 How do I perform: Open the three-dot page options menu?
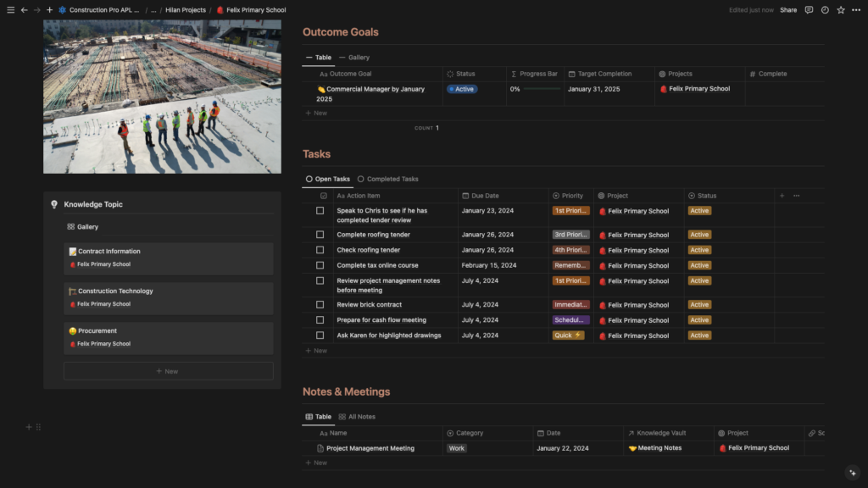tap(856, 10)
